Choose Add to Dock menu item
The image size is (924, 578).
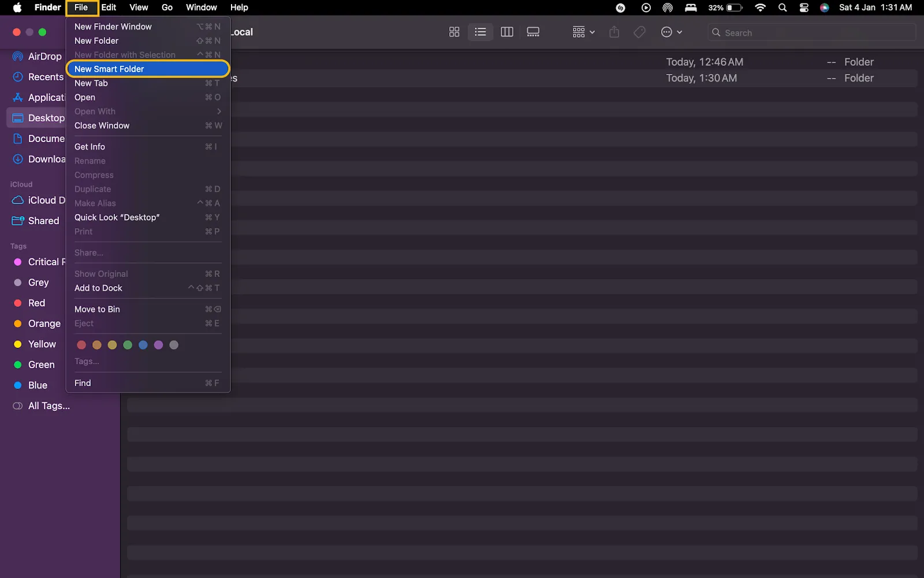(x=148, y=288)
